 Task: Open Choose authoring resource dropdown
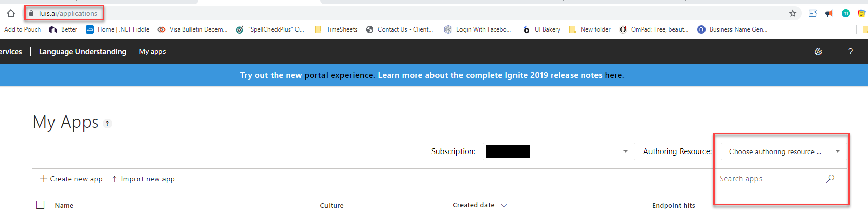point(783,151)
